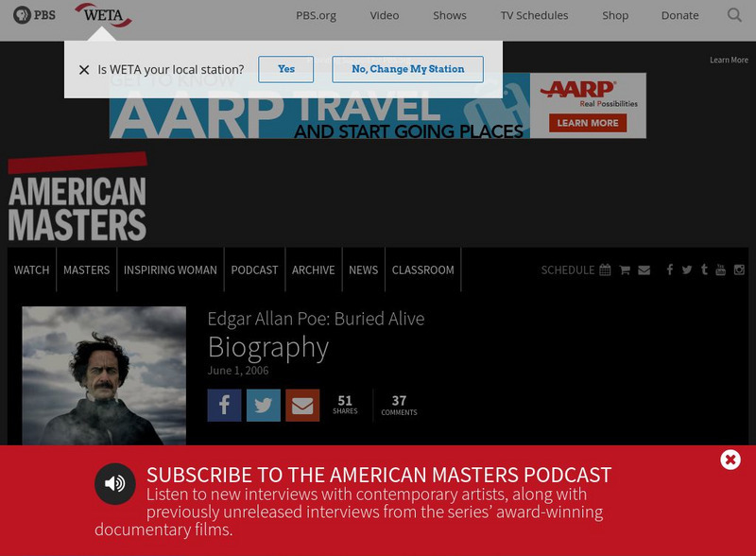
Task: Open the Shows menu item
Action: click(x=449, y=15)
